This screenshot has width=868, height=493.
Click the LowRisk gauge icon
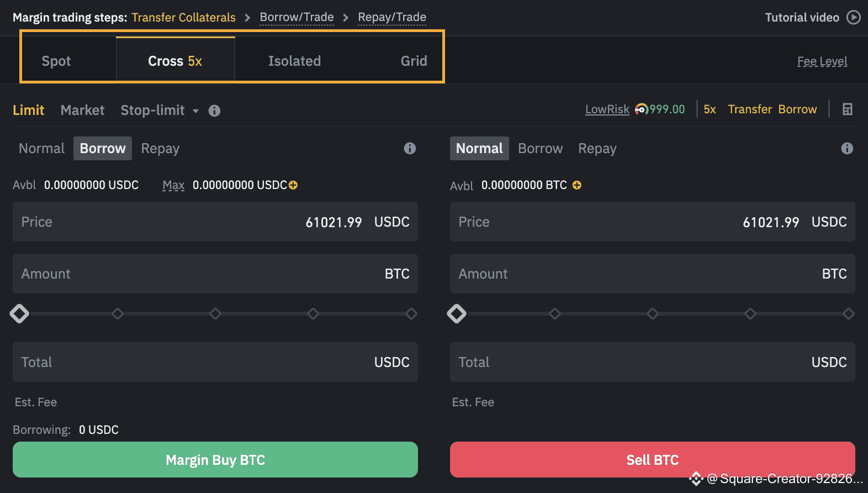(641, 109)
